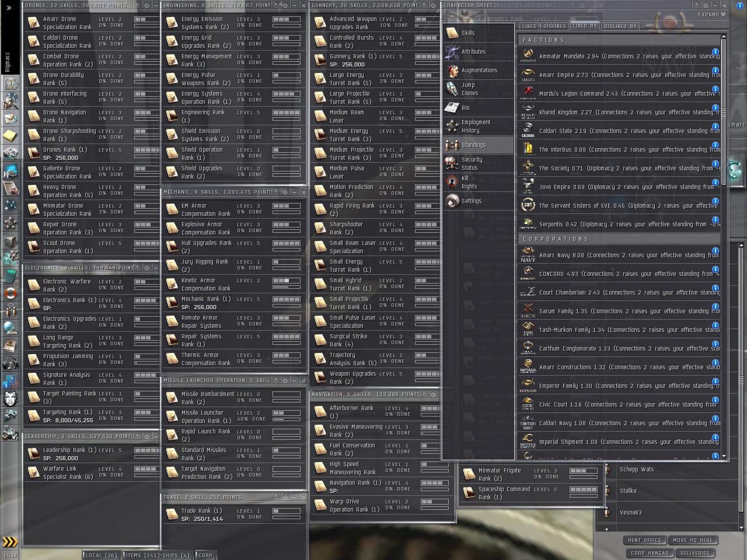Switch to the Likes tab
Screen dimensions: 747x560
point(529,26)
